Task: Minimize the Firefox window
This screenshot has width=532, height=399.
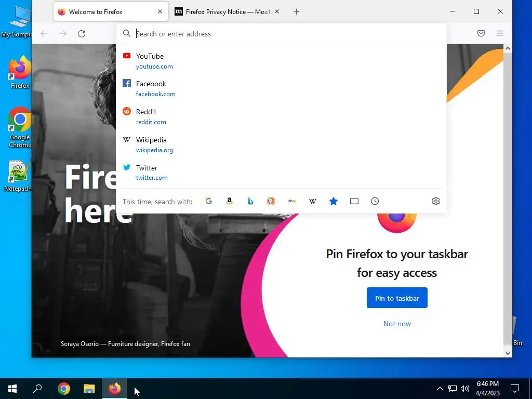Action: point(453,11)
